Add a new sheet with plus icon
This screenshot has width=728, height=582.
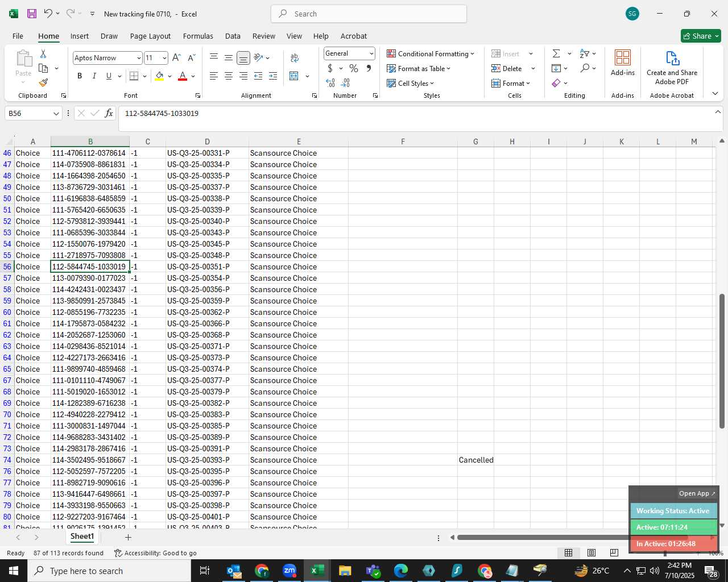click(x=128, y=537)
